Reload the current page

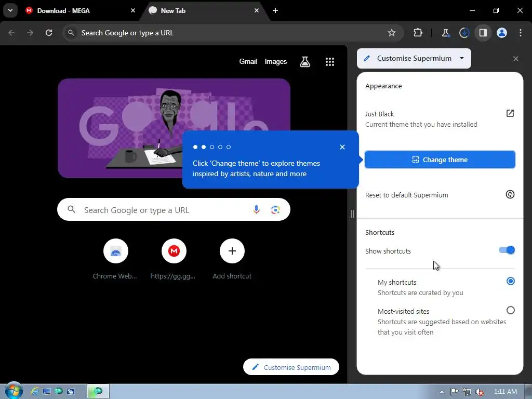pos(49,33)
